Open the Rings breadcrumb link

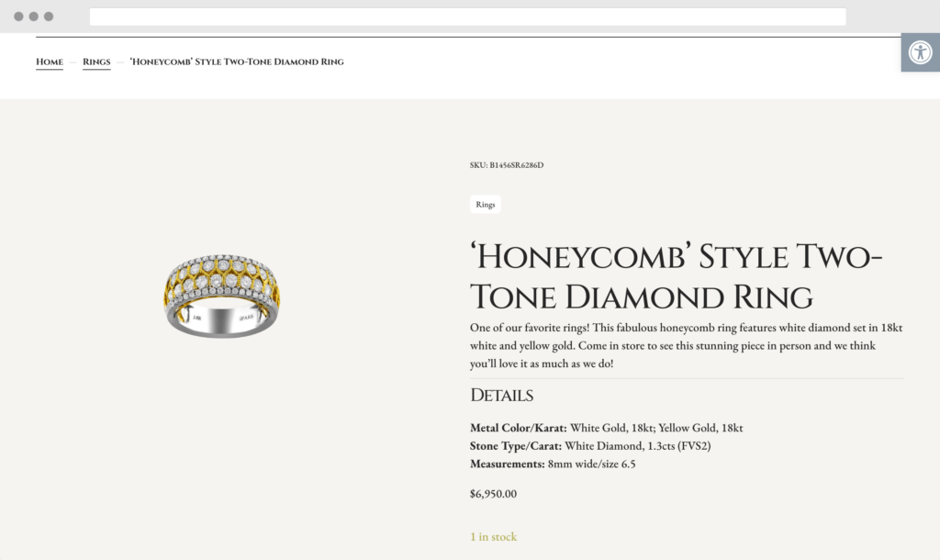(x=96, y=62)
